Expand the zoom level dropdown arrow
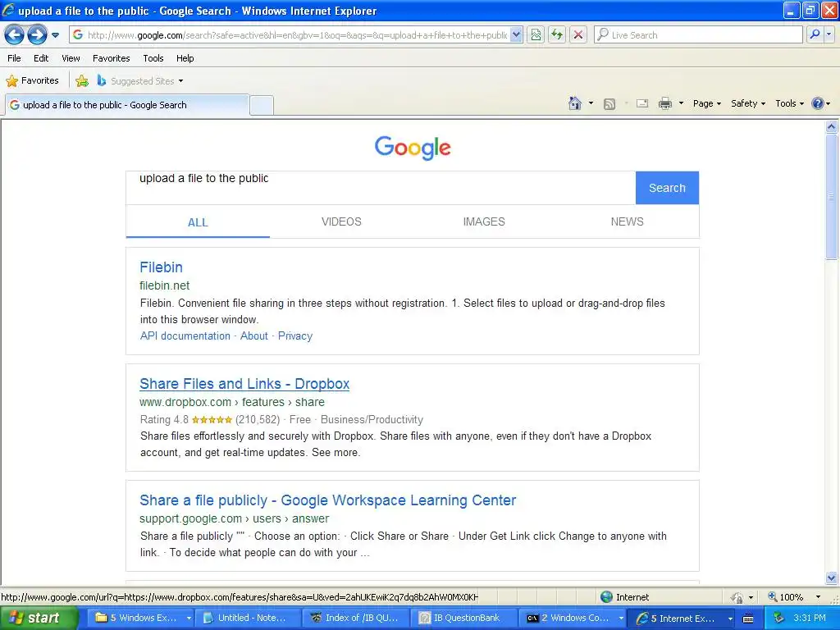This screenshot has height=630, width=840. tap(818, 597)
